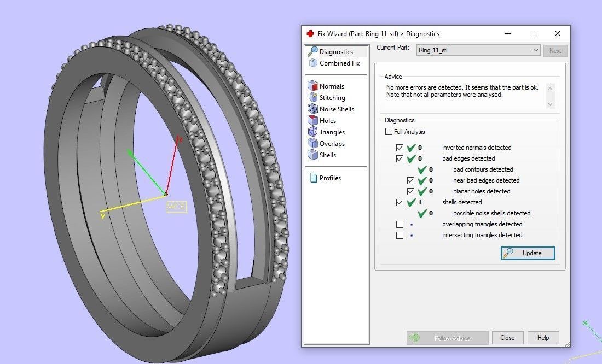Click the Overlaps icon
602x364 pixels.
point(313,143)
